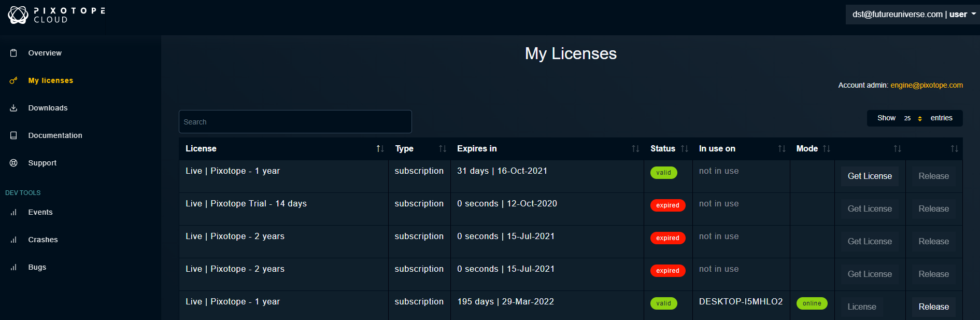Click online mode badge
Viewport: 980px width, 320px height.
click(x=812, y=303)
